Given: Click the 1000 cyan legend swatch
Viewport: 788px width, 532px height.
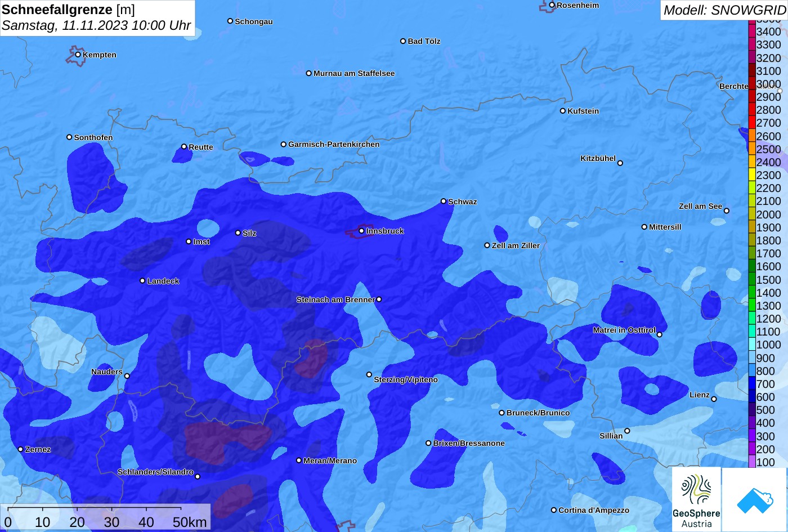Looking at the screenshot, I should (752, 345).
